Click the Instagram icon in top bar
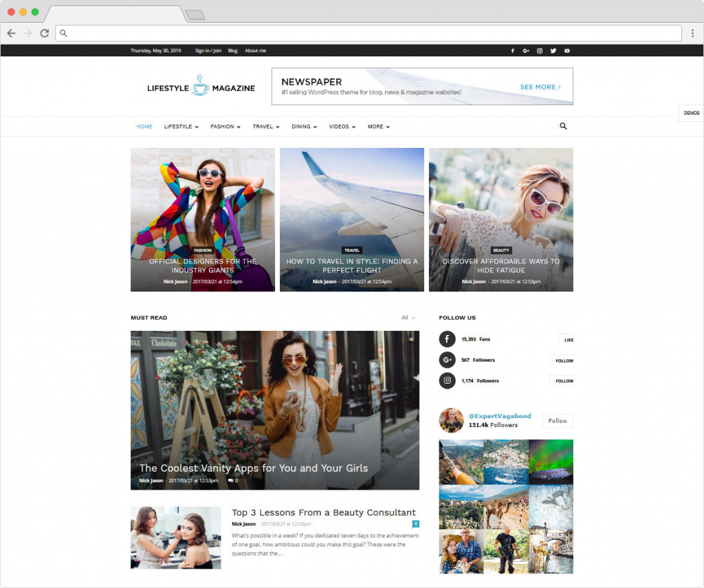This screenshot has height=588, width=704. pos(540,51)
